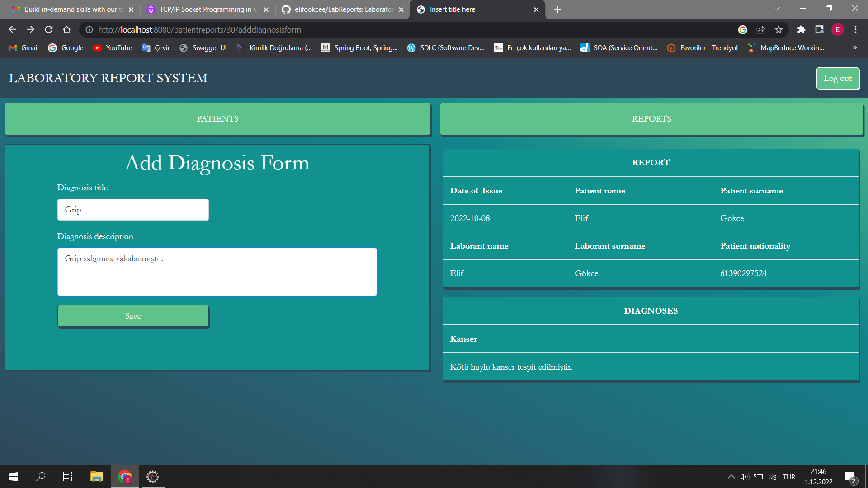The width and height of the screenshot is (868, 488).
Task: Select the elifgokcee/LabReports GitHub tab
Action: point(339,9)
